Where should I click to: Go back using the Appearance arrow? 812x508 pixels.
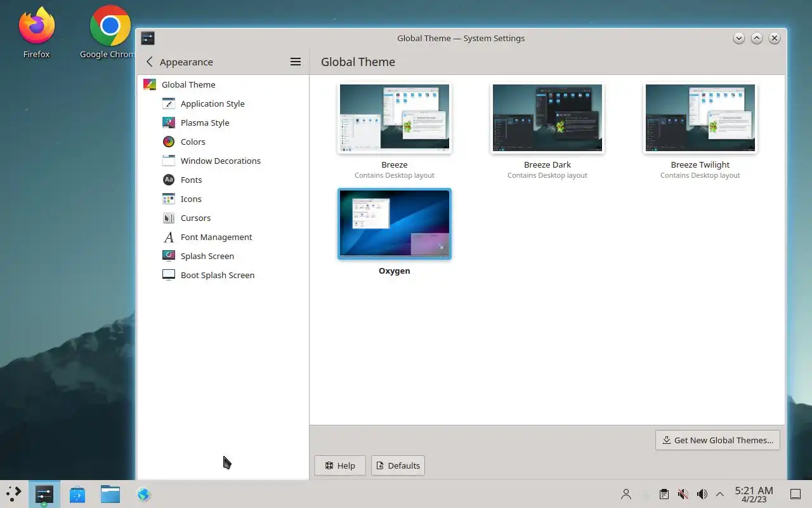coord(150,62)
